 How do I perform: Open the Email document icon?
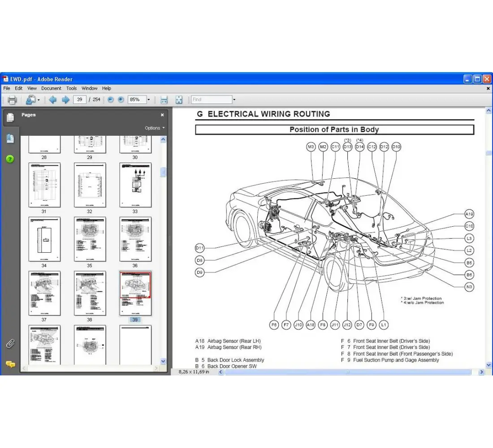point(30,99)
